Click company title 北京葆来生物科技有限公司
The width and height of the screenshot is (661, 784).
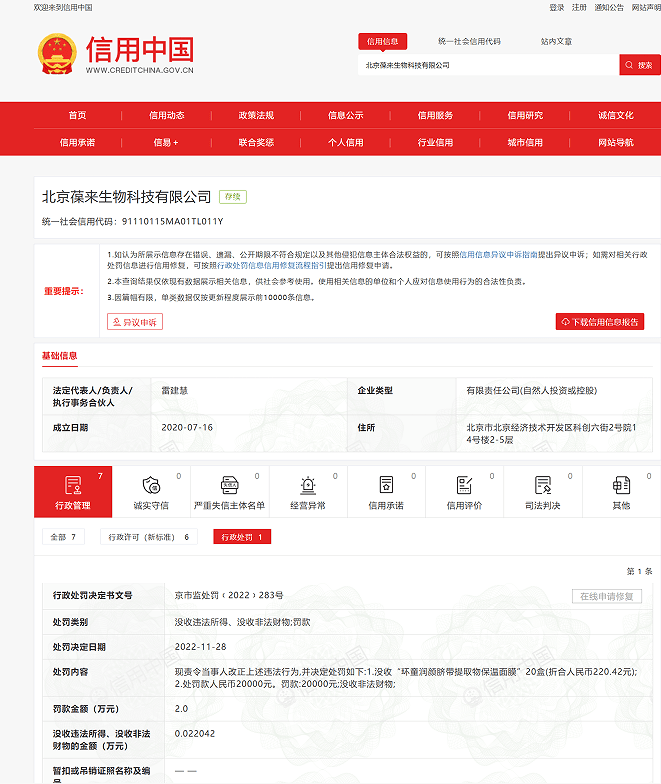126,196
